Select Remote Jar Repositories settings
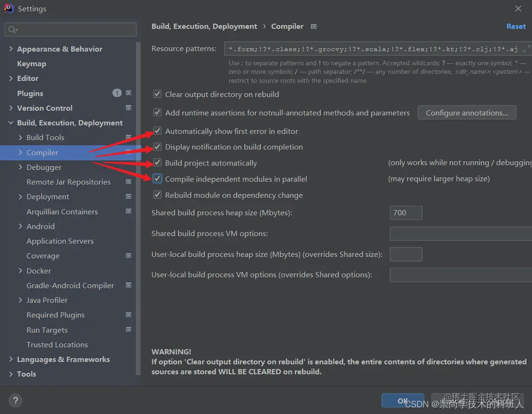Screen dimensions: 532x414 (69, 182)
